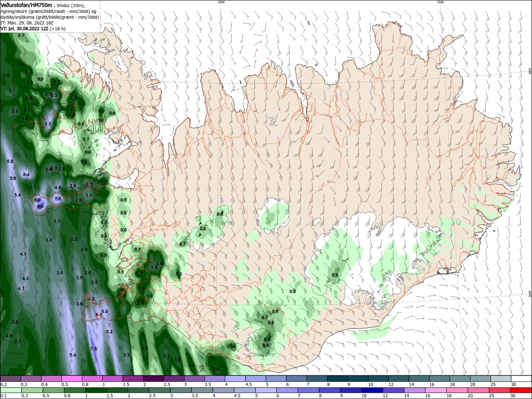Click the 4.2 precipitation value
Image resolution: width=532 pixels, height=399 pixels.
(92, 299)
